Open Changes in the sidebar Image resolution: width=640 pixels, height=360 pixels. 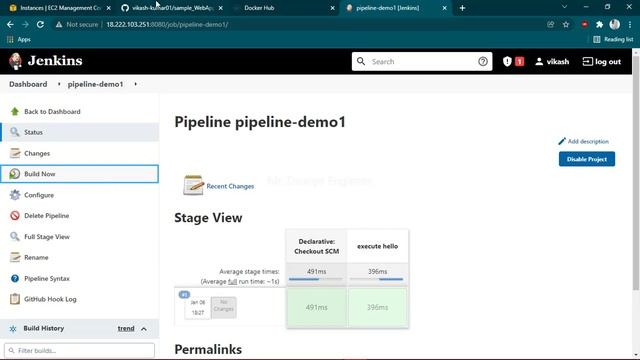pos(37,153)
